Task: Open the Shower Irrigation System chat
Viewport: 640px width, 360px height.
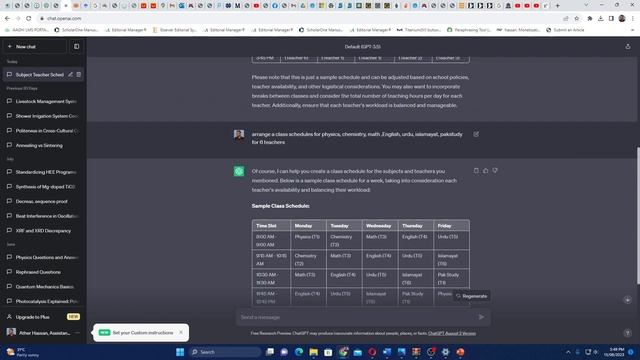Action: pyautogui.click(x=43, y=116)
